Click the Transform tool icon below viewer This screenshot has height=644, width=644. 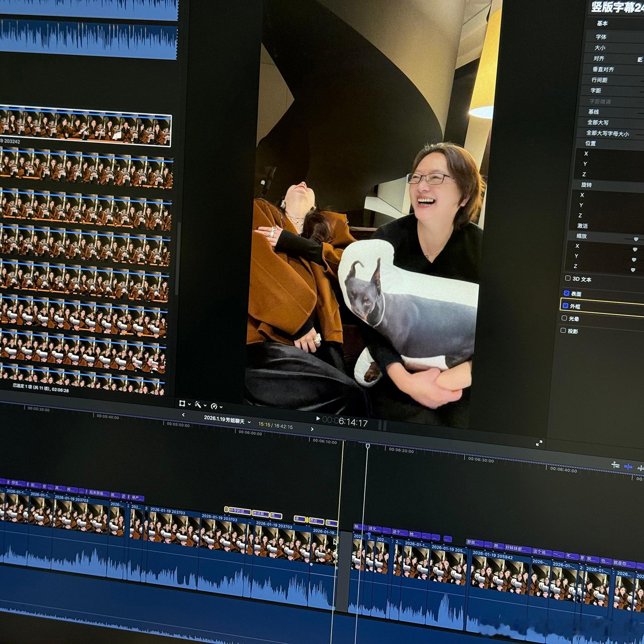pyautogui.click(x=182, y=403)
